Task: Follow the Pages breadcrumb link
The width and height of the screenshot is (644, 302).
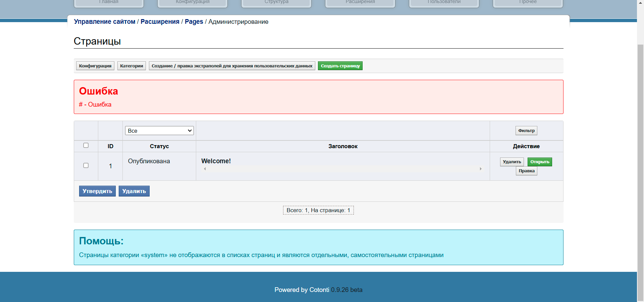Action: tap(194, 22)
